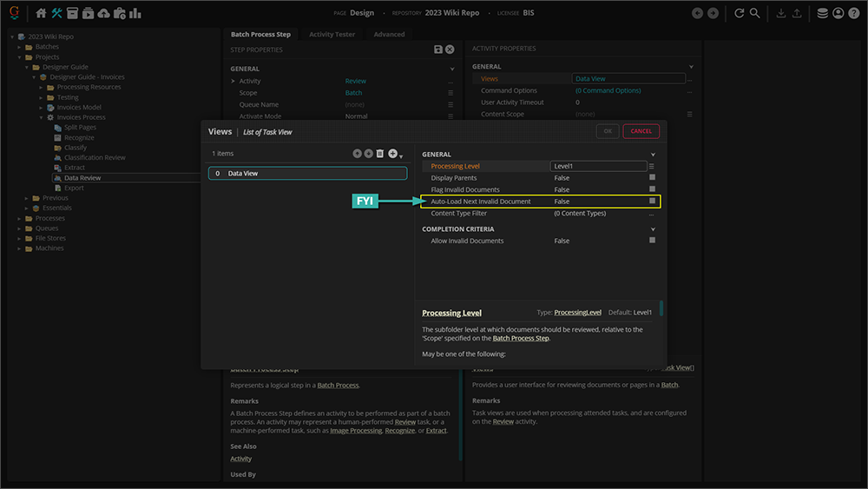Collapse the Completion Criteria section
868x489 pixels.
653,229
